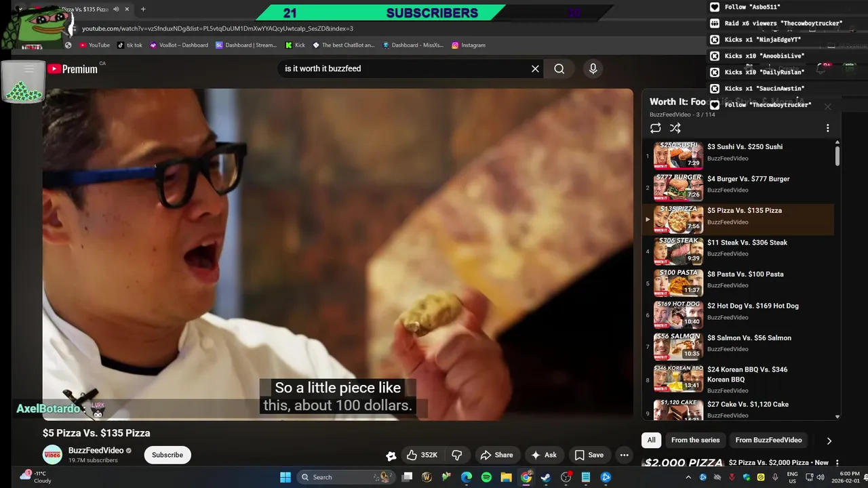Open File Explorer from taskbar

506,477
